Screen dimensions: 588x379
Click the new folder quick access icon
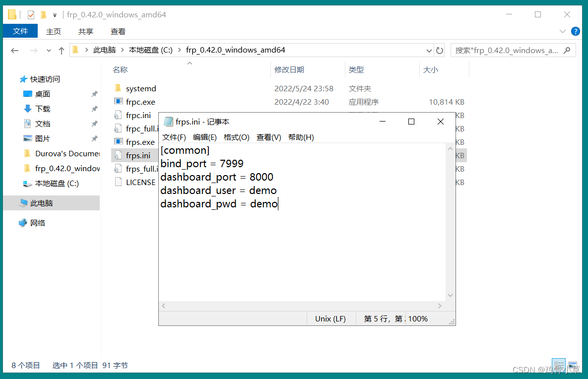(x=44, y=15)
